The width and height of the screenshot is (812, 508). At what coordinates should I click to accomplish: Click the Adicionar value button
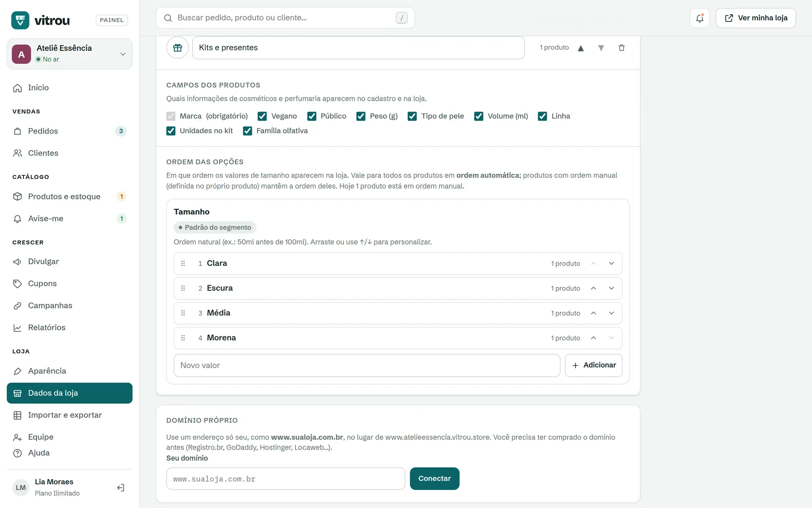click(594, 365)
